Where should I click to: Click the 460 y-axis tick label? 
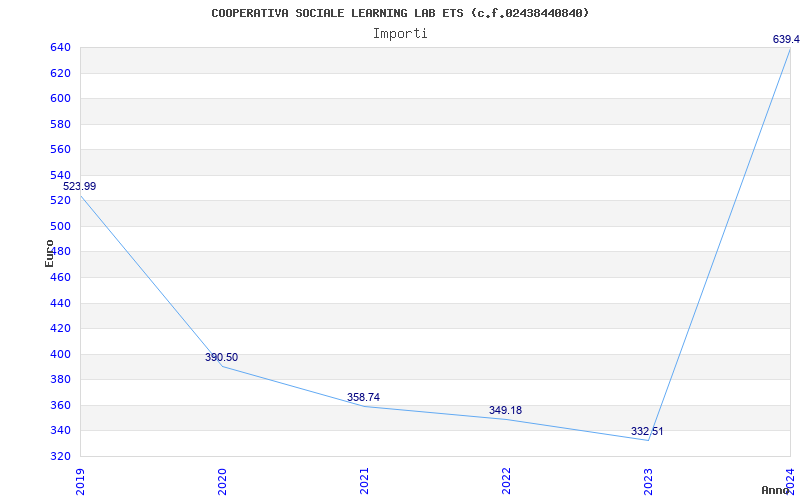click(x=60, y=278)
